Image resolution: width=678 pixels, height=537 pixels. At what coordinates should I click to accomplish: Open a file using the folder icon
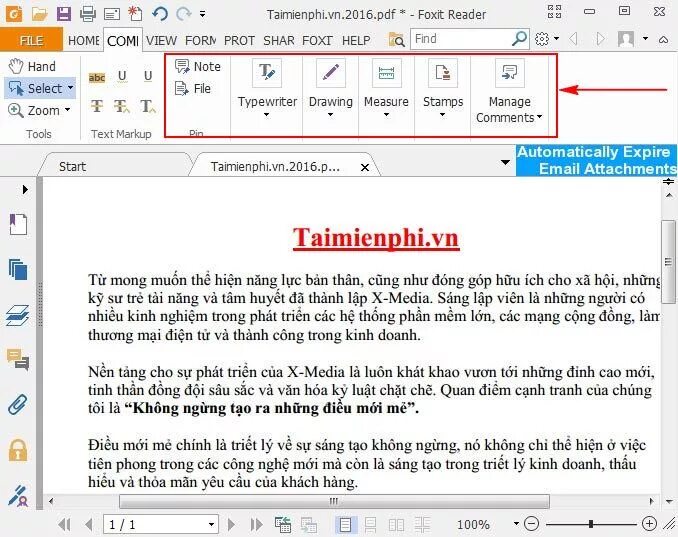click(x=39, y=14)
